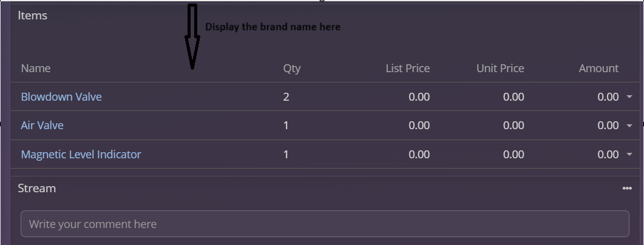Open the Air Valve row dropdown arrow
The image size is (644, 245).
[x=629, y=126]
